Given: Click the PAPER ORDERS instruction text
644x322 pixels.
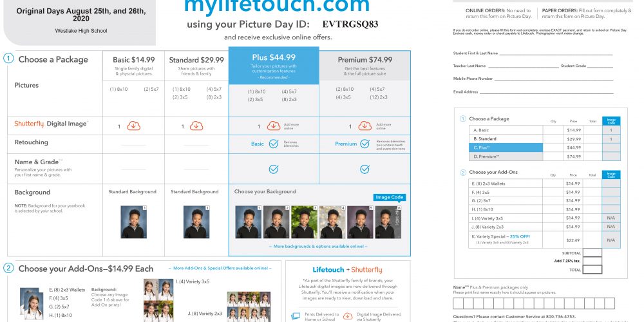Looking at the screenshot, I should tap(587, 14).
